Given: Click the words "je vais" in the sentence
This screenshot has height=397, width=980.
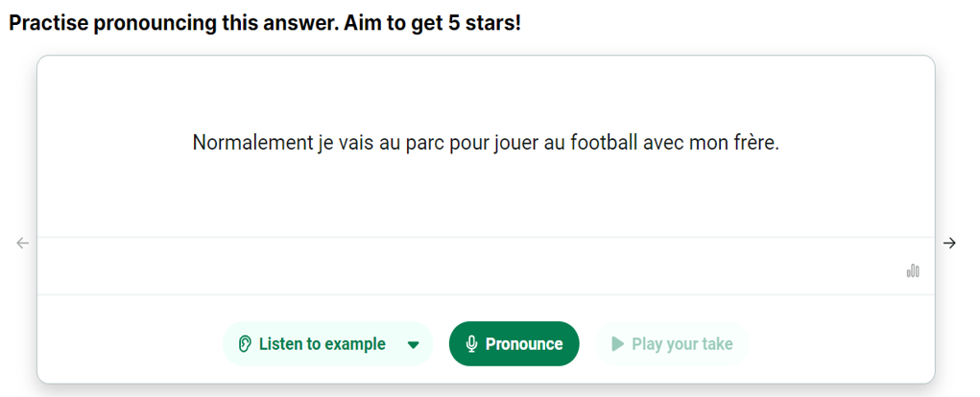Looking at the screenshot, I should [346, 143].
